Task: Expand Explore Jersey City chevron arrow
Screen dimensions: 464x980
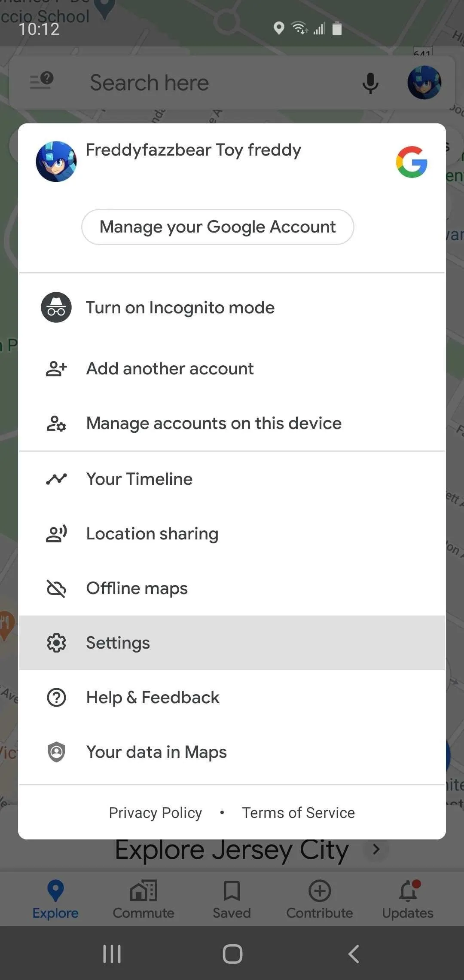Action: click(x=376, y=849)
